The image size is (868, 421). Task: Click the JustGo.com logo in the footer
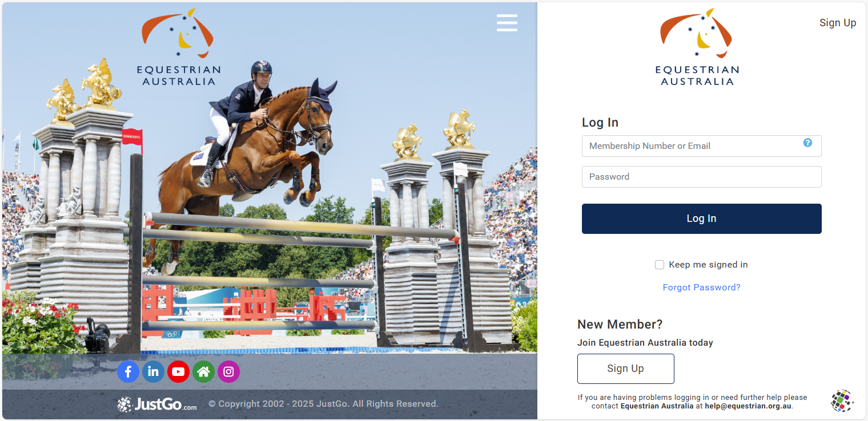[157, 404]
